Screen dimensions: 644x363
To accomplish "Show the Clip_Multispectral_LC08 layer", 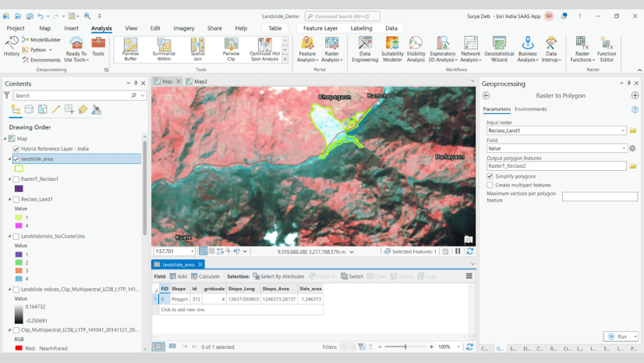I will click(x=16, y=330).
